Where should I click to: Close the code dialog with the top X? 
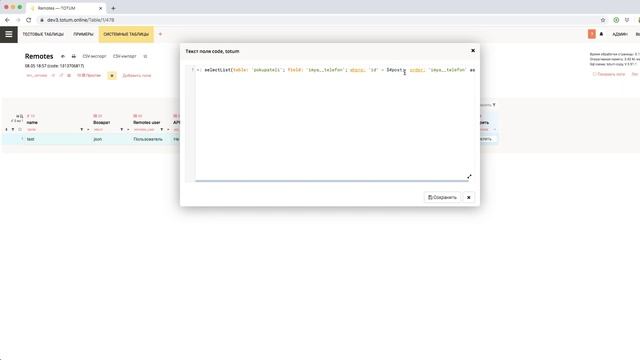click(x=473, y=51)
